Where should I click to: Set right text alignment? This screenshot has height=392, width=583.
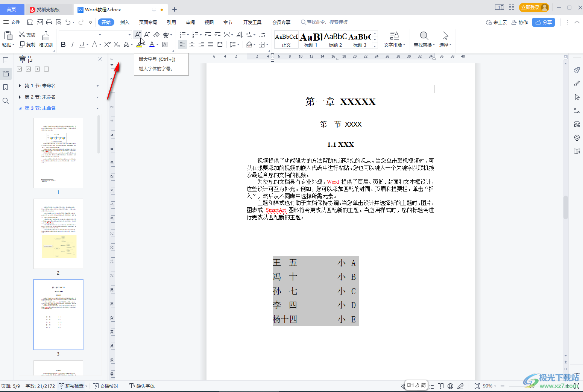(201, 44)
